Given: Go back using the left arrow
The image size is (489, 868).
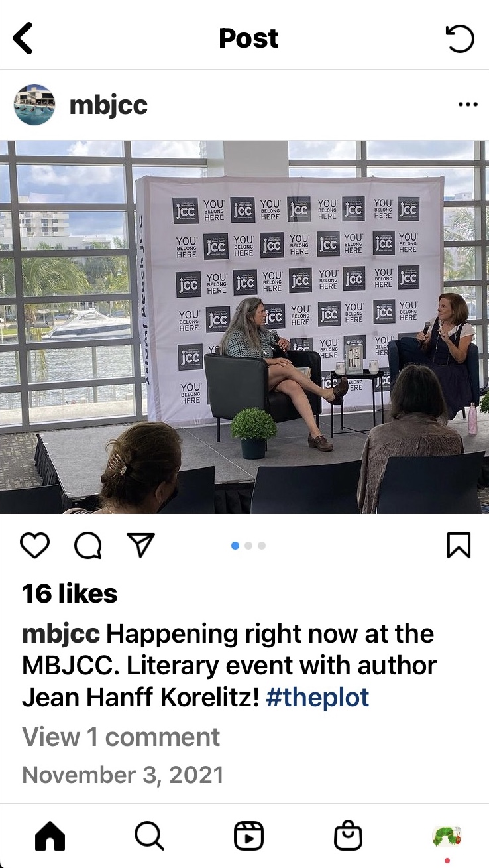Looking at the screenshot, I should coord(23,38).
